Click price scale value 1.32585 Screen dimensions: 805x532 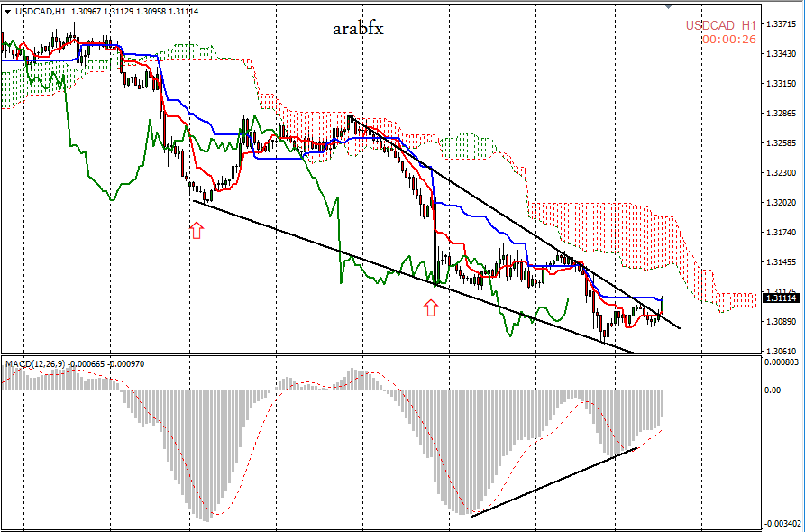[781, 142]
